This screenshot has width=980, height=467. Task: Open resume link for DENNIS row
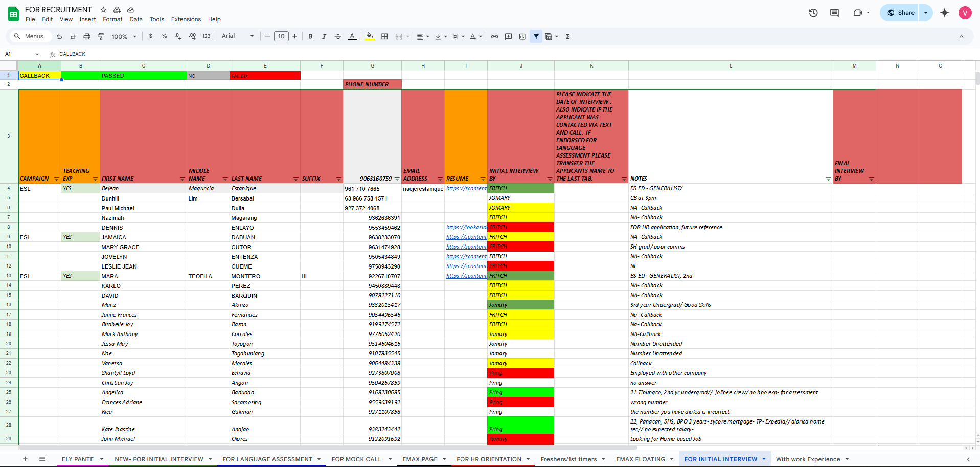pos(466,227)
